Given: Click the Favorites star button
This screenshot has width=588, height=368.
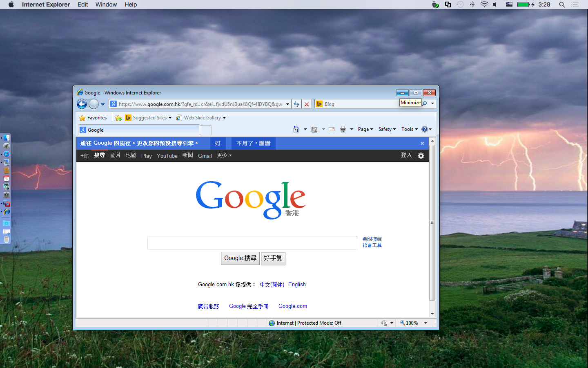Looking at the screenshot, I should pyautogui.click(x=93, y=118).
